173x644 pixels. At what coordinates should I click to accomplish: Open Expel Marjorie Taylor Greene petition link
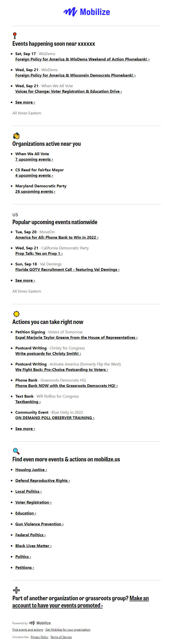(76, 337)
